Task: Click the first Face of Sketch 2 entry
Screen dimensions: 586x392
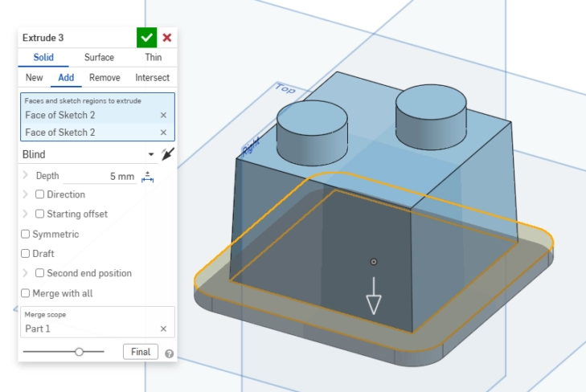Action: 97,116
